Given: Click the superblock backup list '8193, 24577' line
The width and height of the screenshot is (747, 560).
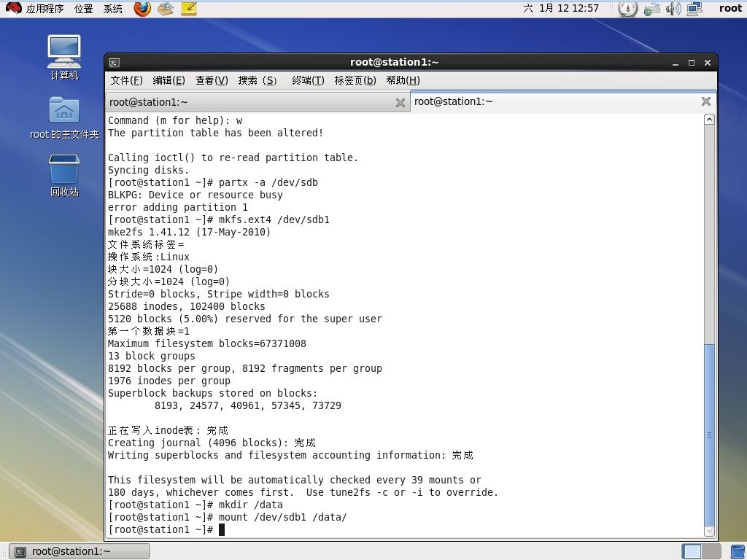Looking at the screenshot, I should point(248,405).
